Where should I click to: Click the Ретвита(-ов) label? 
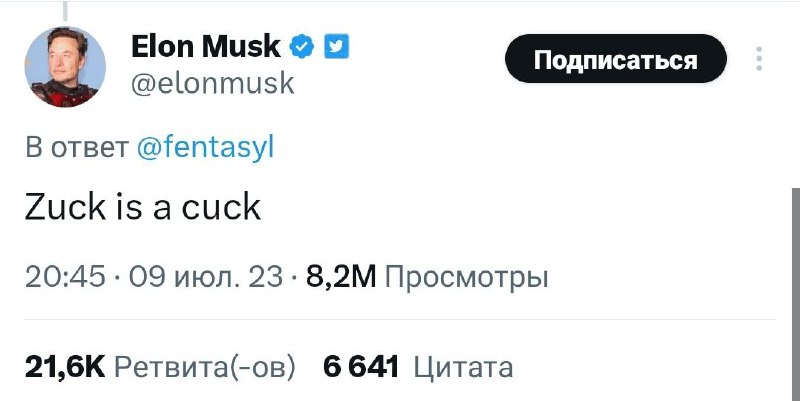point(206,366)
